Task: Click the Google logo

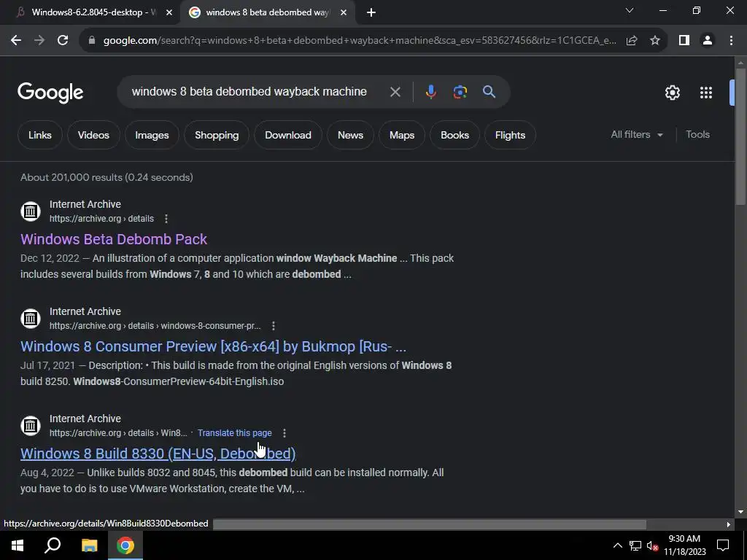Action: click(50, 93)
